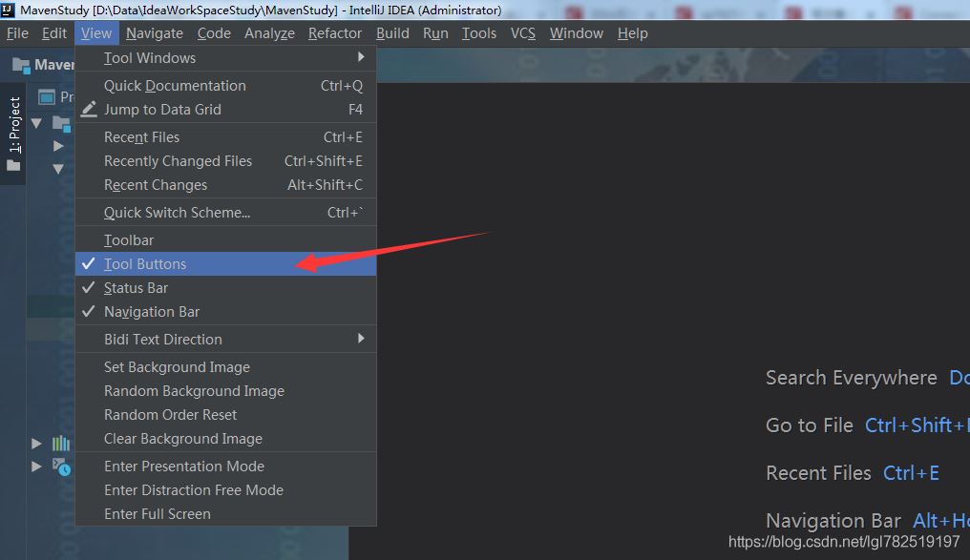Click the External Libraries bars icon
The width and height of the screenshot is (970, 560).
[61, 444]
